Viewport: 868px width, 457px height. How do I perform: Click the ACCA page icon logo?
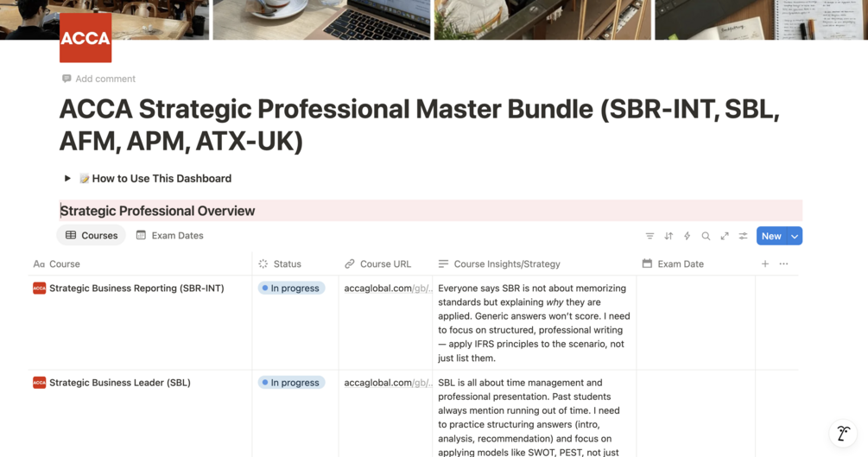(x=86, y=37)
